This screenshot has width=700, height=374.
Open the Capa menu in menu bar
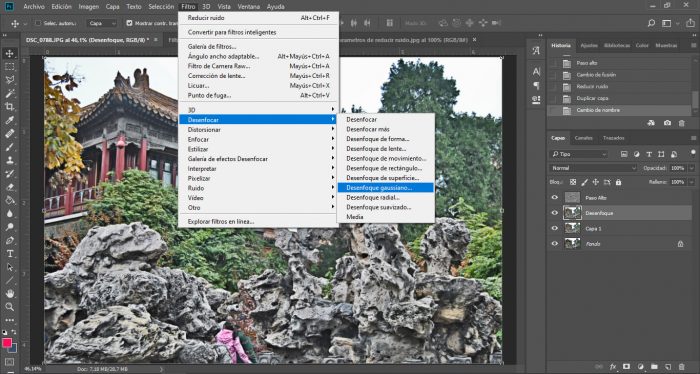click(112, 7)
